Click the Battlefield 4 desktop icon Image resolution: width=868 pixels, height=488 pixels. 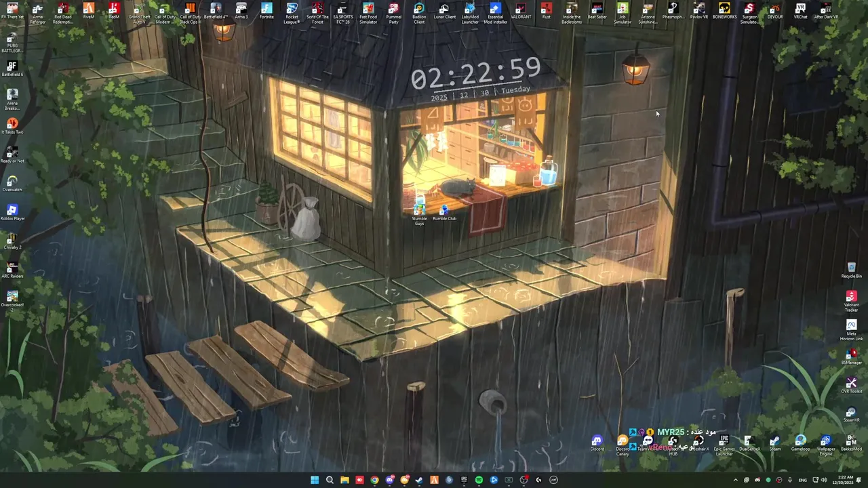tap(216, 12)
